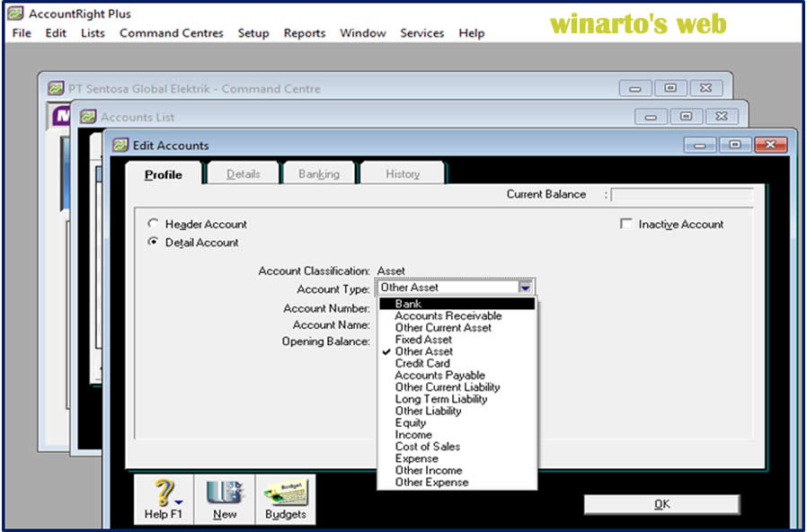Pick Cost of Sales option
Image resolution: width=807 pixels, height=532 pixels.
click(457, 446)
